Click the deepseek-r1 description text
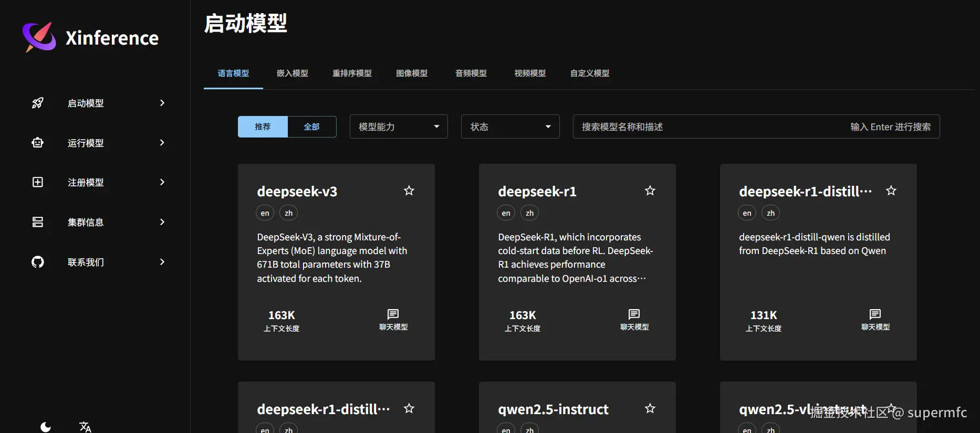Screen dimensions: 980x433 [576, 258]
